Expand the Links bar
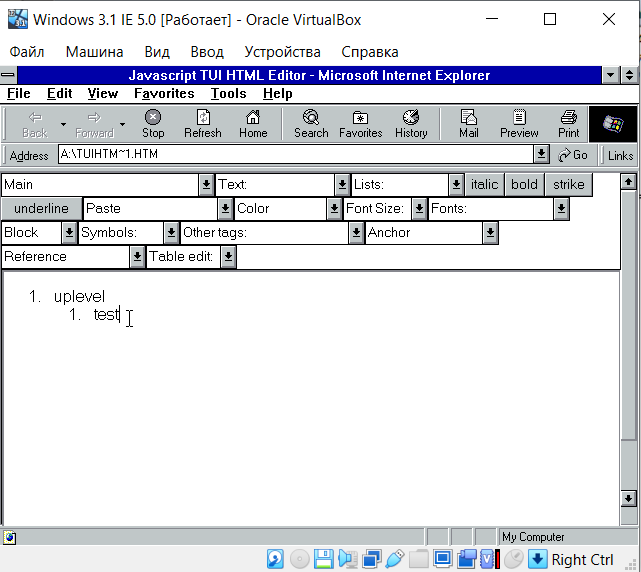This screenshot has width=641, height=572. pyautogui.click(x=620, y=155)
